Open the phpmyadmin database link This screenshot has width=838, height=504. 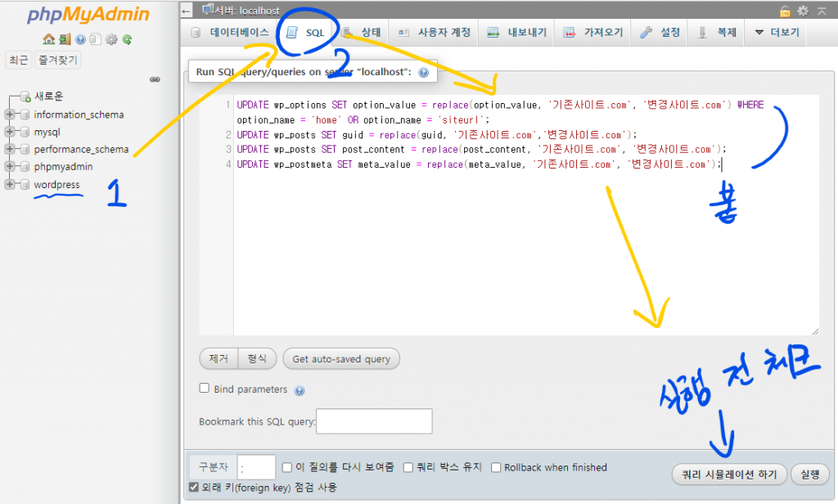pos(64,167)
